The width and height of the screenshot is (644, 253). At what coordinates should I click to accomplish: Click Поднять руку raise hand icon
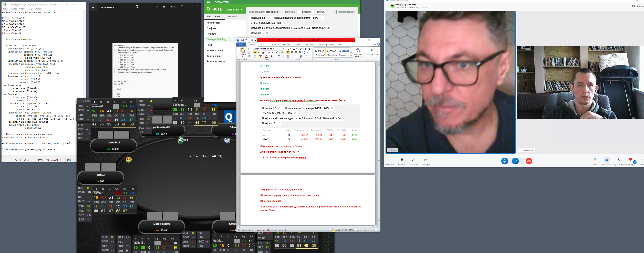(619, 160)
